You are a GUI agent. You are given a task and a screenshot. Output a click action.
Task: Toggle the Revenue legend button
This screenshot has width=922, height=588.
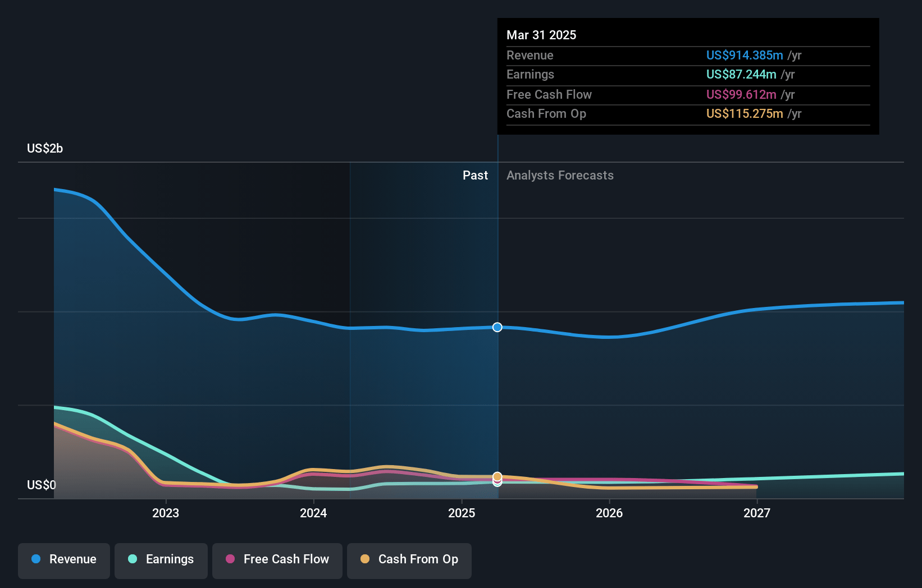pyautogui.click(x=64, y=561)
